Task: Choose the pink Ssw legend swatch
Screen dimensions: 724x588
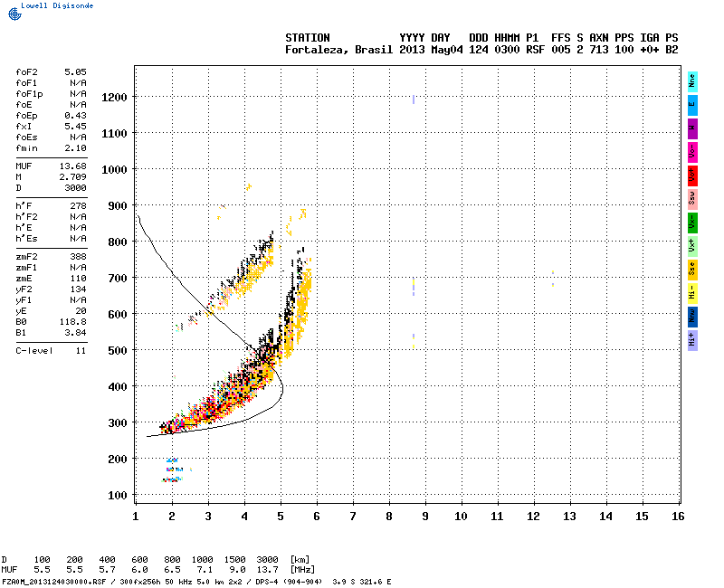Action: coord(692,199)
